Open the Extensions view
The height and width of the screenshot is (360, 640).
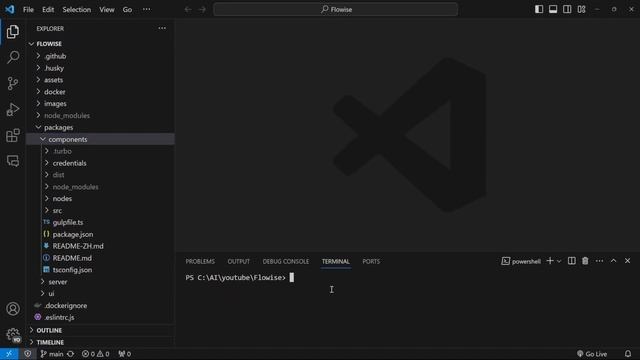tap(13, 135)
